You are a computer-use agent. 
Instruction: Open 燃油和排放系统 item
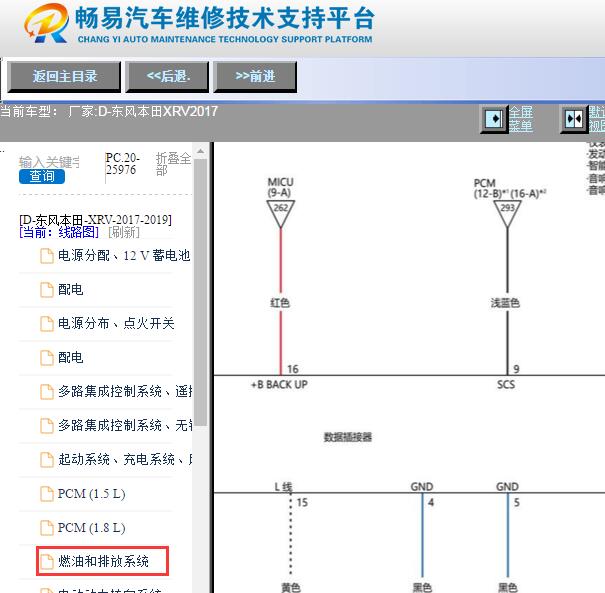103,561
